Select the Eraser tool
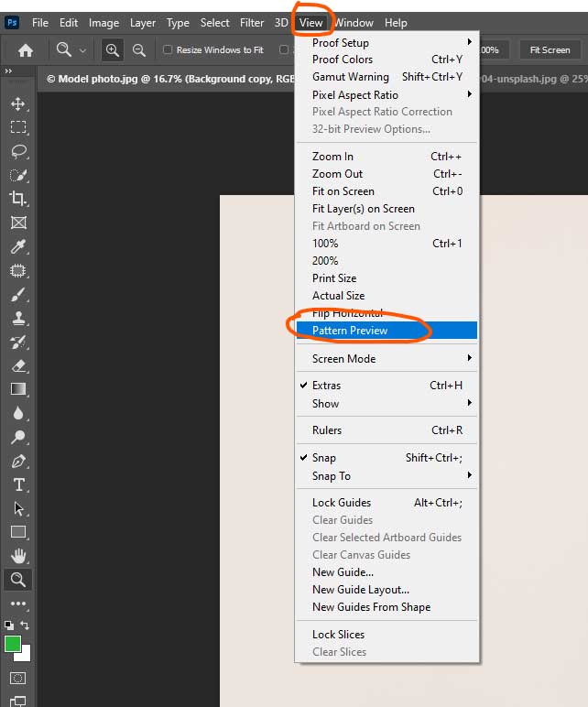The height and width of the screenshot is (707, 588). (x=18, y=365)
